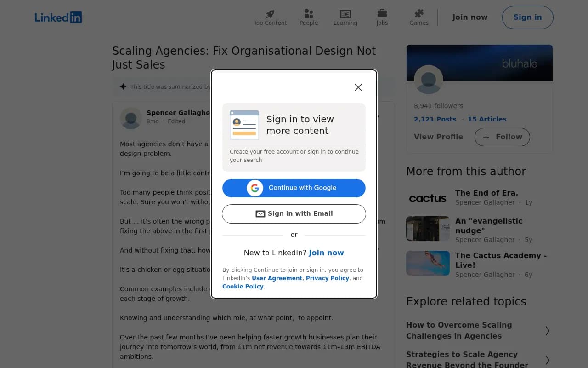Screen dimensions: 588x368
Task: Click View Profile
Action: (438, 137)
